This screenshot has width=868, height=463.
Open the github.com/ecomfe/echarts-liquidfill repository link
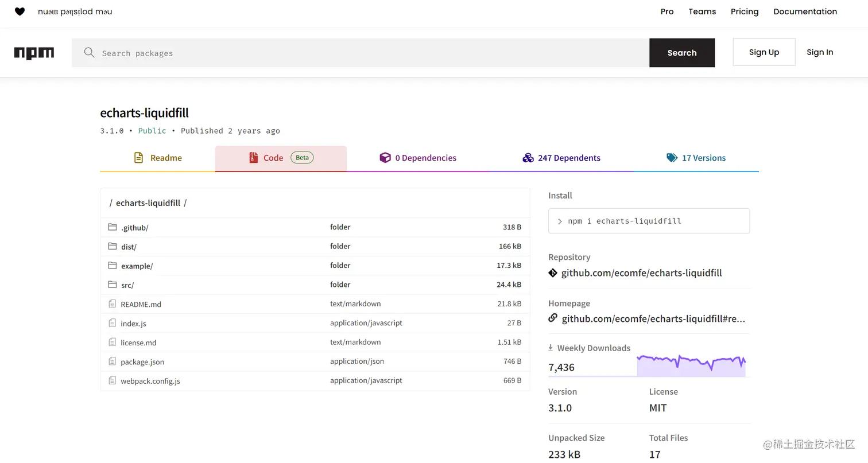(641, 273)
